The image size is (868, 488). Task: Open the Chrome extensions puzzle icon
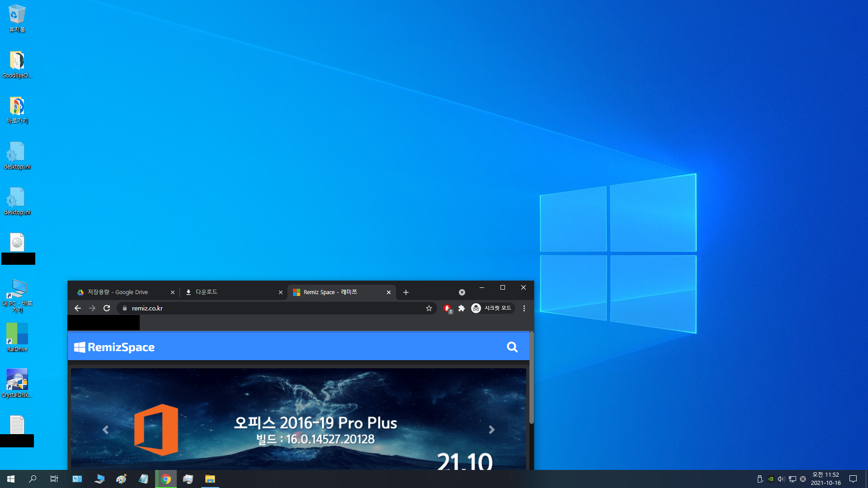tap(461, 308)
